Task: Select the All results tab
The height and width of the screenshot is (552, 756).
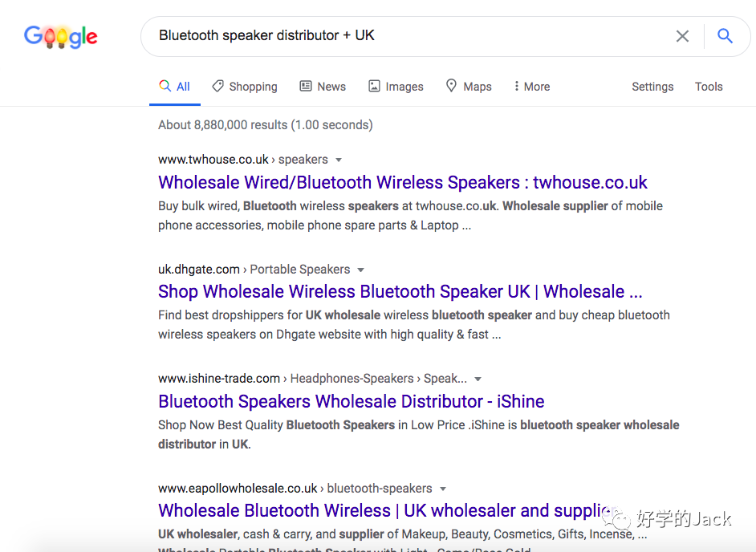Action: tap(174, 87)
